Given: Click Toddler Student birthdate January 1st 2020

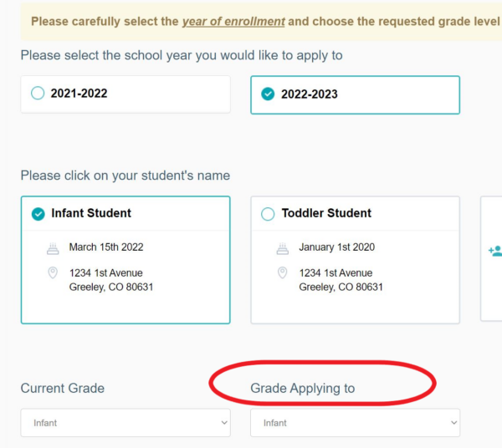Looking at the screenshot, I should click(x=337, y=247).
